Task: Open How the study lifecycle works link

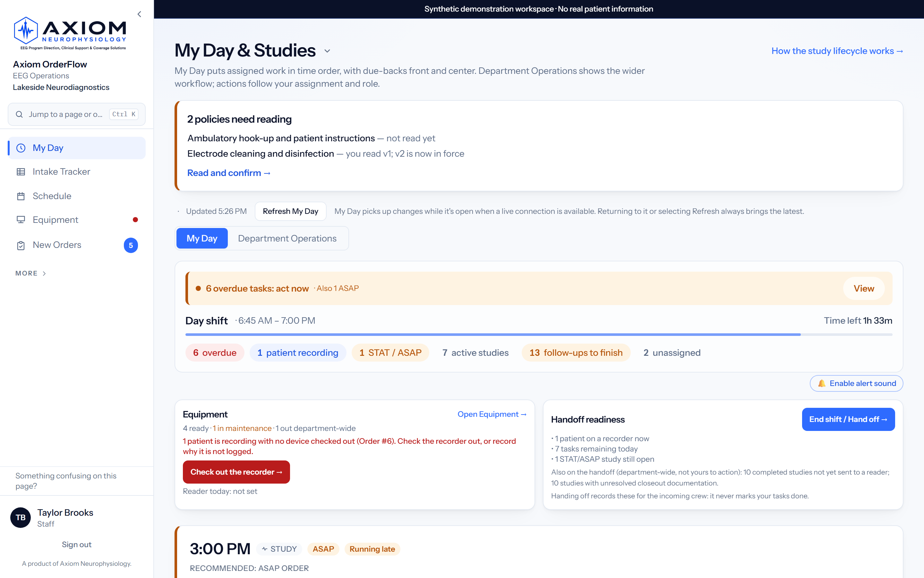Action: [837, 51]
